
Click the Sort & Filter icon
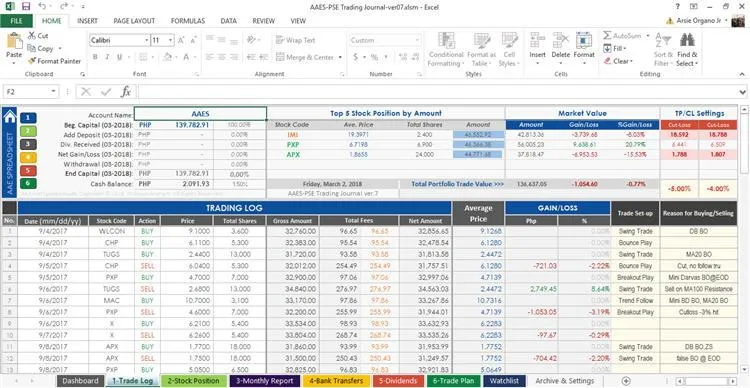pyautogui.click(x=663, y=41)
